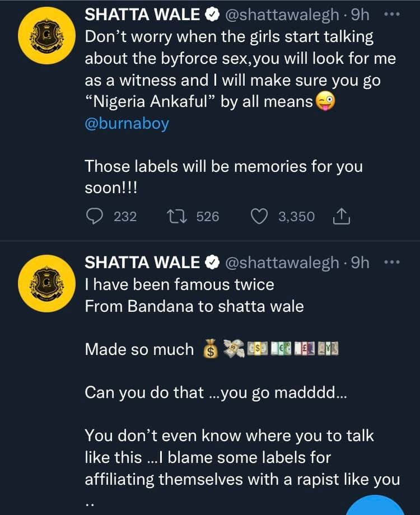Tap SHATTA WALE name on first tweet
420x515 pixels.
(x=142, y=15)
